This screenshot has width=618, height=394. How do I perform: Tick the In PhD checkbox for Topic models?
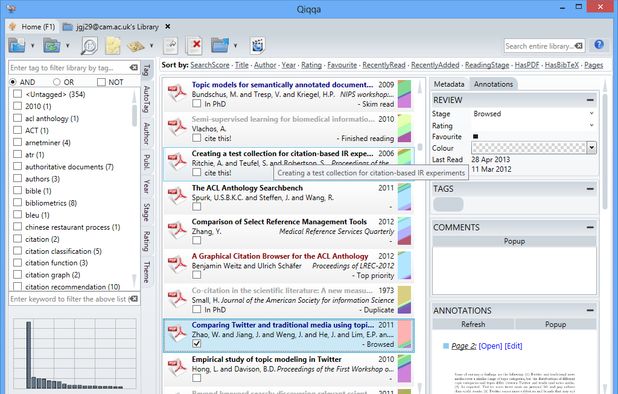pos(196,104)
